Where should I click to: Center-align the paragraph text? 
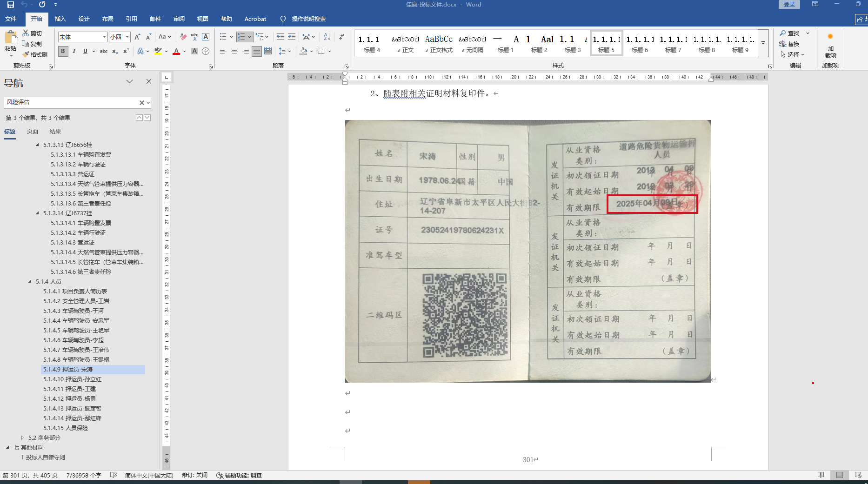coord(234,51)
